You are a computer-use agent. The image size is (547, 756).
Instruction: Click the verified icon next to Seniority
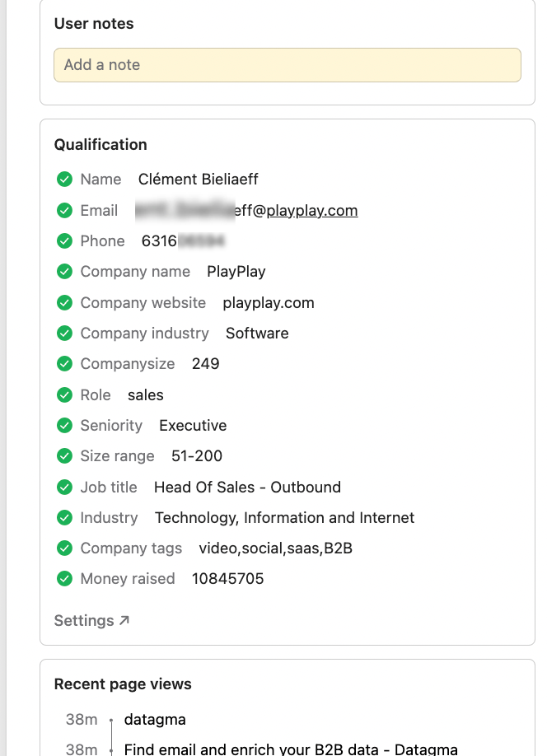65,425
